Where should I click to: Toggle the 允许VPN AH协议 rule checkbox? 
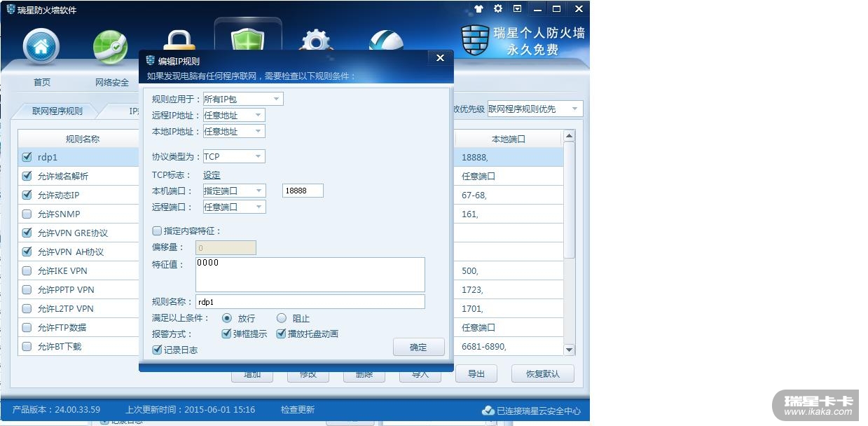click(x=27, y=252)
